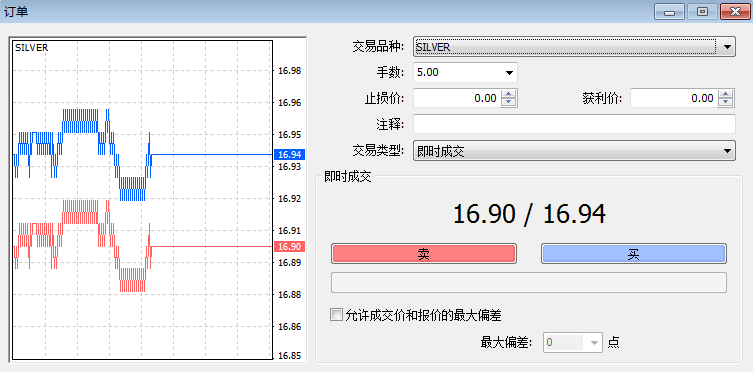Open the 交易品种 SILVER symbol dropdown
The image size is (753, 372).
(574, 47)
